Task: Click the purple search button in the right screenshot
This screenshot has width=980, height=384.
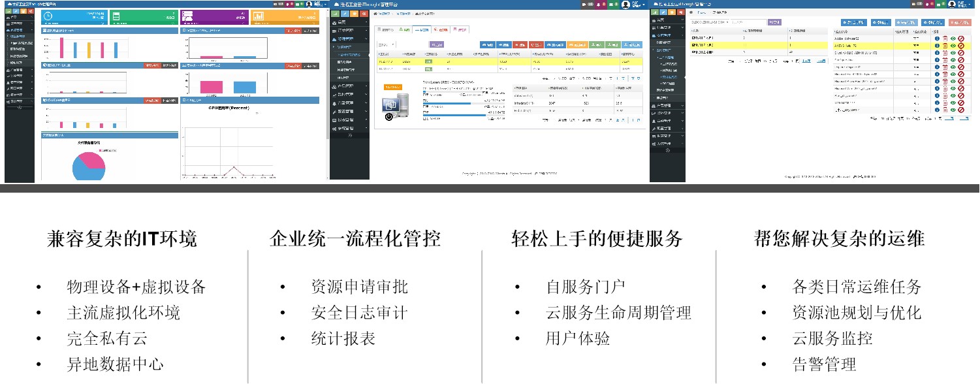Action: pos(774,22)
